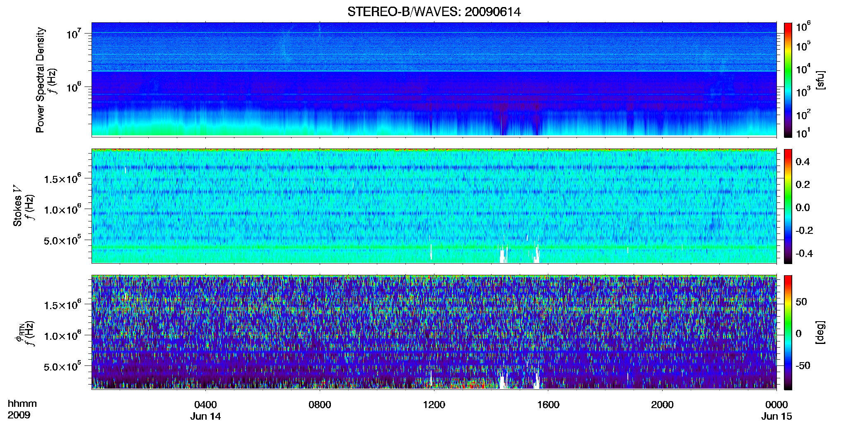Viewport: 868px width, 447px height.
Task: Click the hhmm axis legend text
Action: tap(22, 404)
